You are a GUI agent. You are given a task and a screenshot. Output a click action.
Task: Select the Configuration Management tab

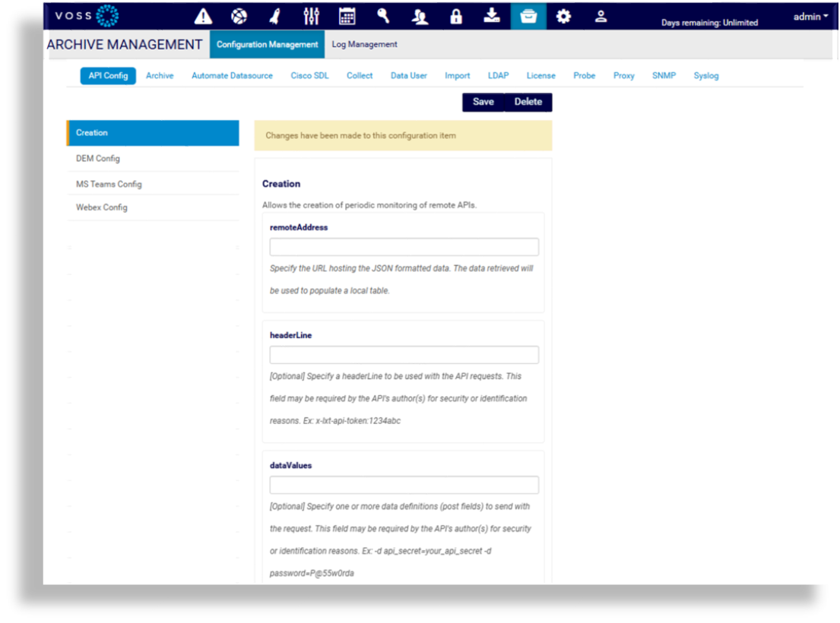266,44
